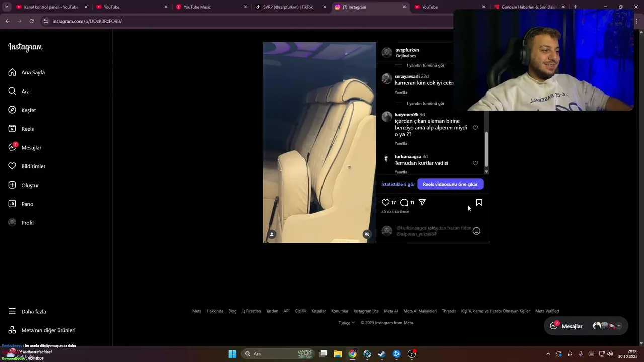Click Reels videosunu öne çıkar button
This screenshot has width=644, height=362.
pyautogui.click(x=450, y=184)
